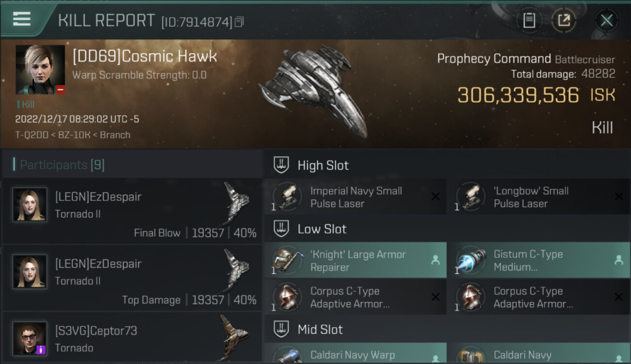Viewport: 631px width, 364px height.
Task: Select the Caldari Navy Warp module
Action: (x=355, y=354)
